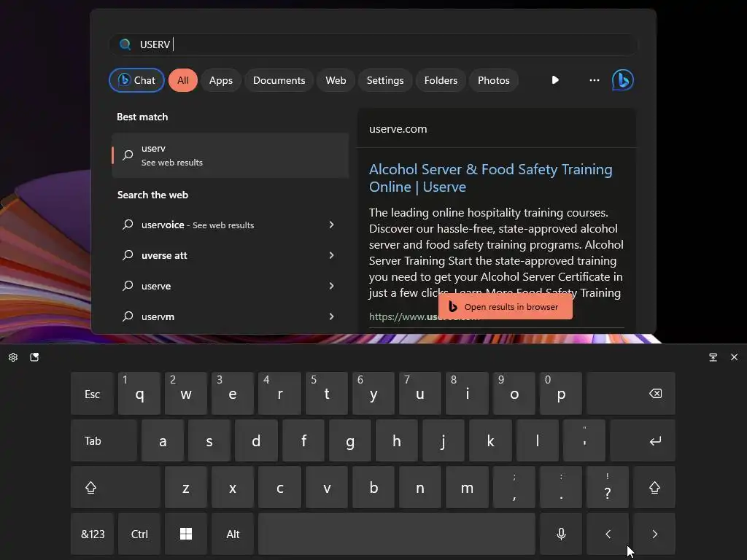Tap the m key
Image resolution: width=747 pixels, height=560 pixels.
click(x=467, y=487)
